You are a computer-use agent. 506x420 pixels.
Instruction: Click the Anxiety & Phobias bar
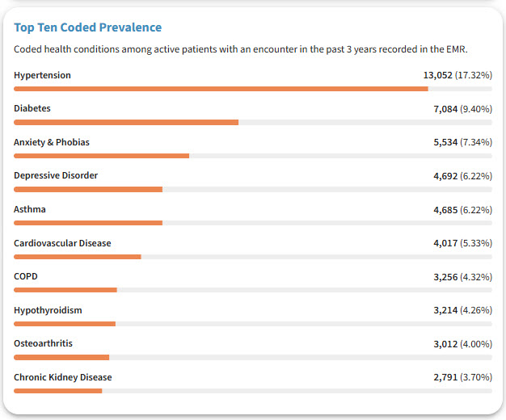click(x=101, y=156)
